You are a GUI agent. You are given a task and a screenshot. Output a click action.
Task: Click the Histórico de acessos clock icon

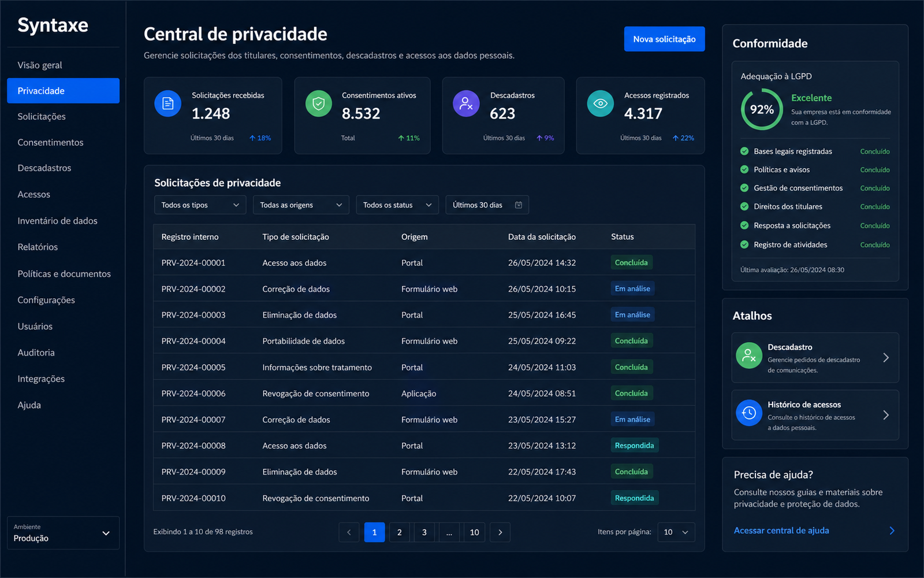click(x=749, y=413)
